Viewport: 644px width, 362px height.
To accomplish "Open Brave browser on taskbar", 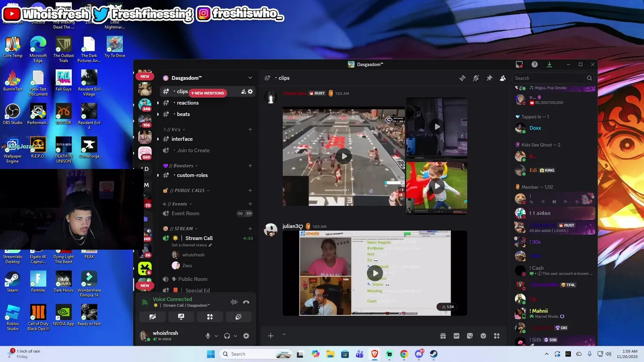I will [x=374, y=354].
